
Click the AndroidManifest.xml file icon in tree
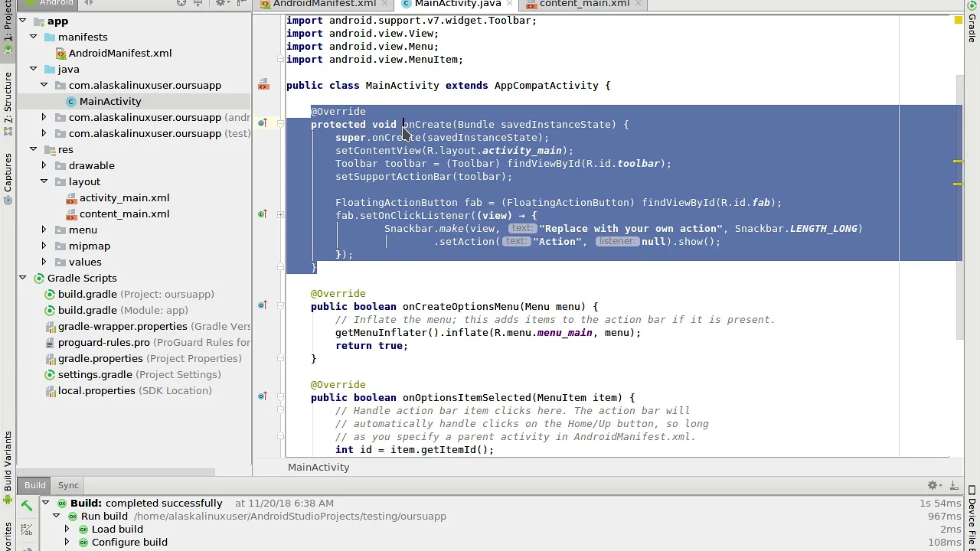(x=60, y=54)
